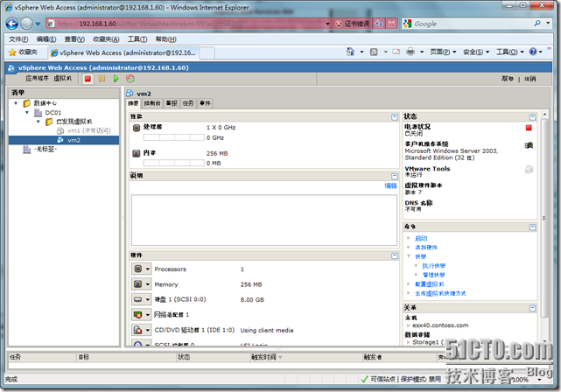Collapse the commands panel with its minimize box
Screen dimensions: 561x392
coord(532,227)
